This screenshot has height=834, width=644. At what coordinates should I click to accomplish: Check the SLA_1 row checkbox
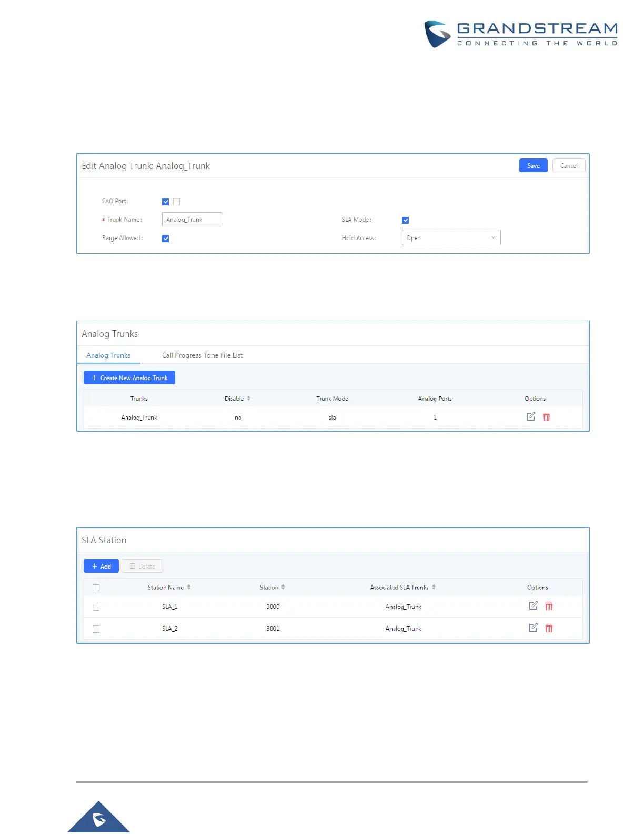click(96, 607)
